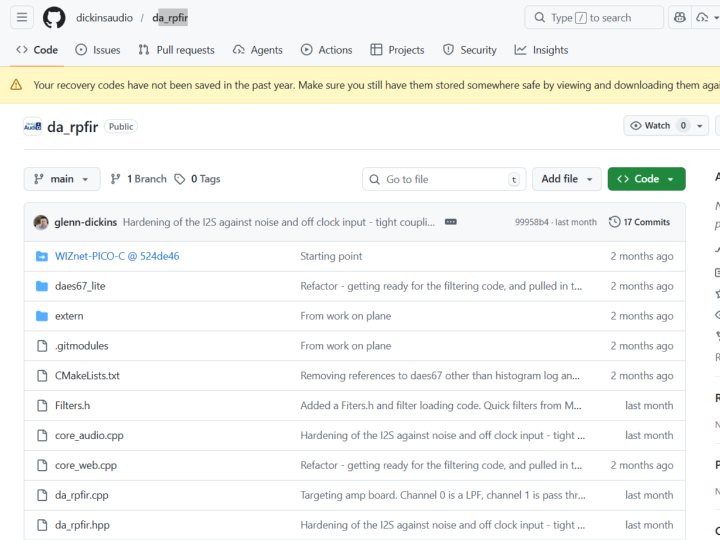
Task: Expand the Watch options dropdown arrow
Action: (x=700, y=126)
